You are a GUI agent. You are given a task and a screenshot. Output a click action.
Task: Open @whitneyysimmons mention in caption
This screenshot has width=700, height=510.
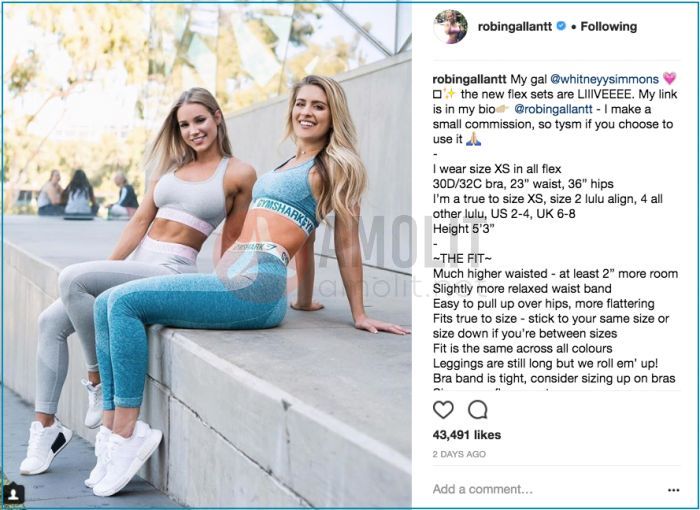coord(604,79)
